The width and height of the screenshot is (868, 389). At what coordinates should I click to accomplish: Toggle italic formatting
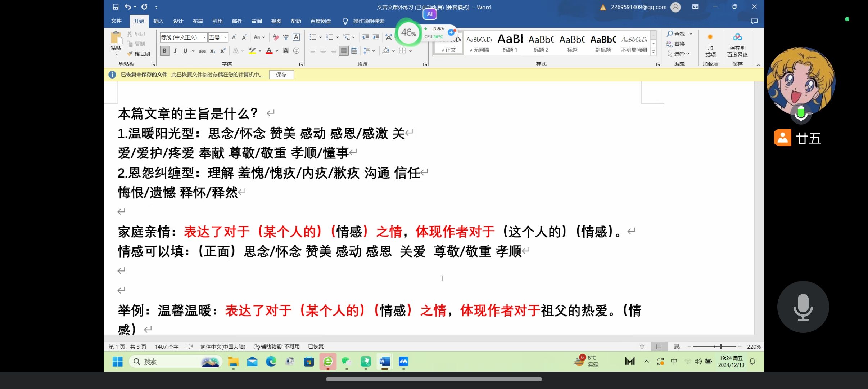click(175, 51)
